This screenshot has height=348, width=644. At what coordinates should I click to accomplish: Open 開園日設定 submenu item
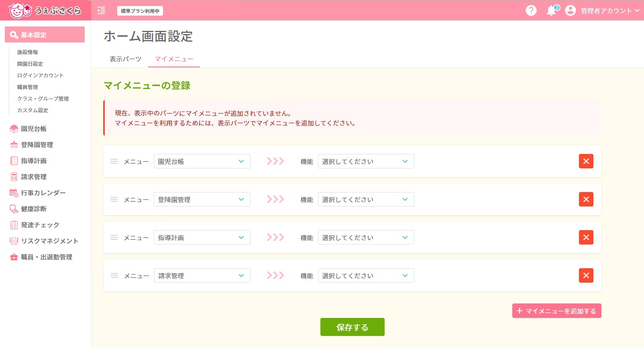pyautogui.click(x=30, y=64)
